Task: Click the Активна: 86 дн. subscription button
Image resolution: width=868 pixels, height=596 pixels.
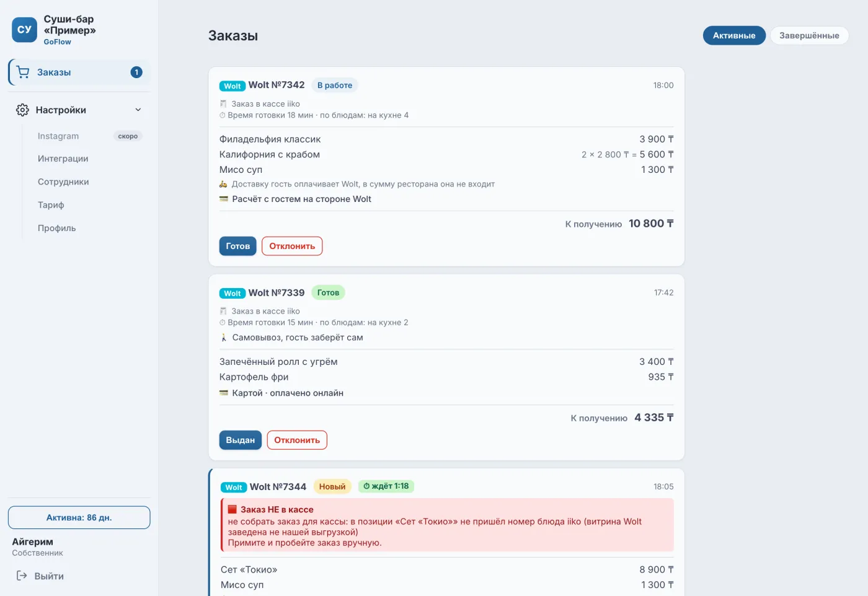Action: click(79, 517)
